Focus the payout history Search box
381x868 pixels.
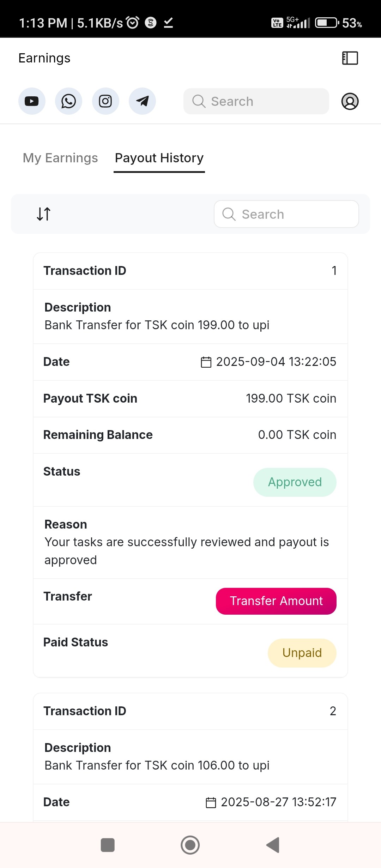click(x=286, y=214)
